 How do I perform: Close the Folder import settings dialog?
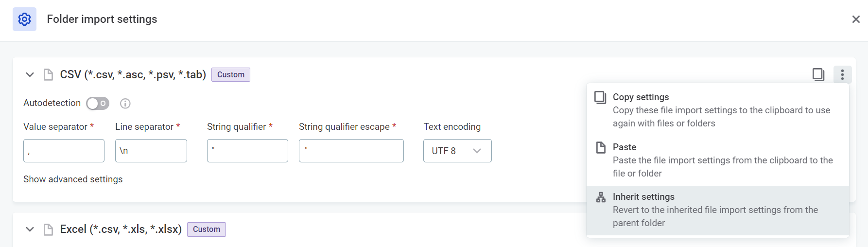coord(856,19)
